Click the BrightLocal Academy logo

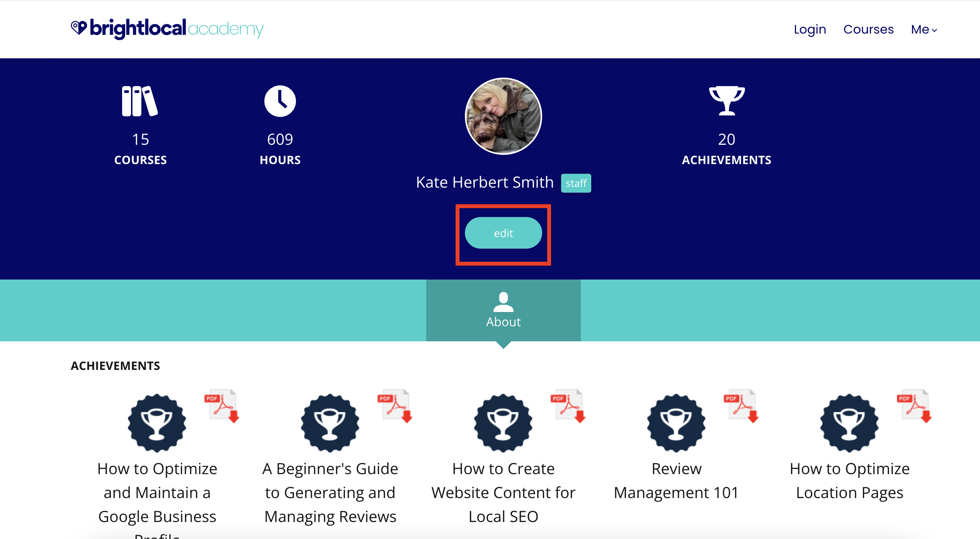(x=167, y=29)
